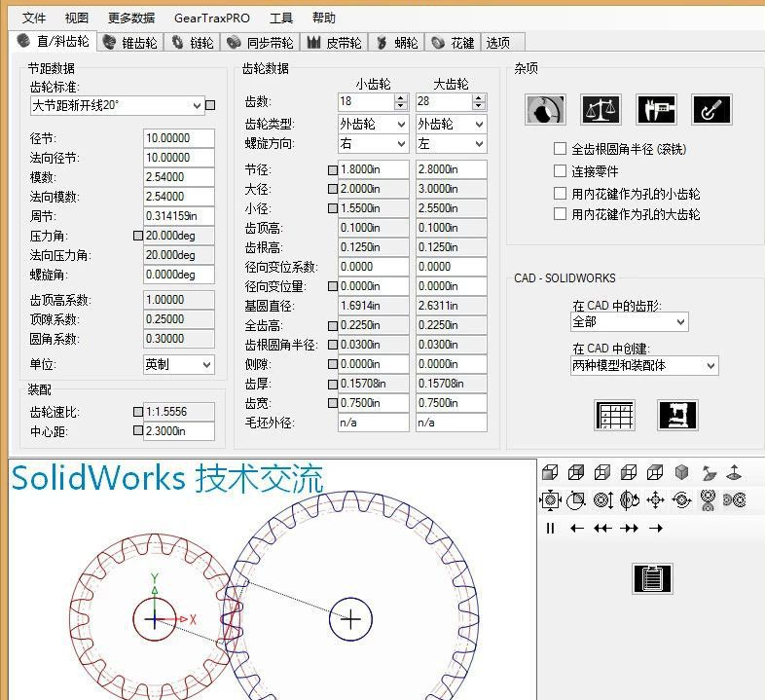
Task: Pause the gear animation
Action: click(x=550, y=528)
